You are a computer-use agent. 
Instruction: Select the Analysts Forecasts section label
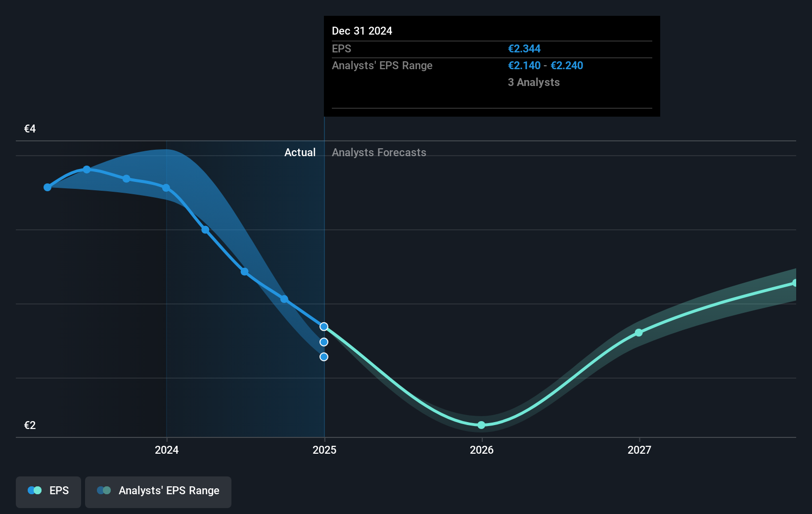[379, 152]
